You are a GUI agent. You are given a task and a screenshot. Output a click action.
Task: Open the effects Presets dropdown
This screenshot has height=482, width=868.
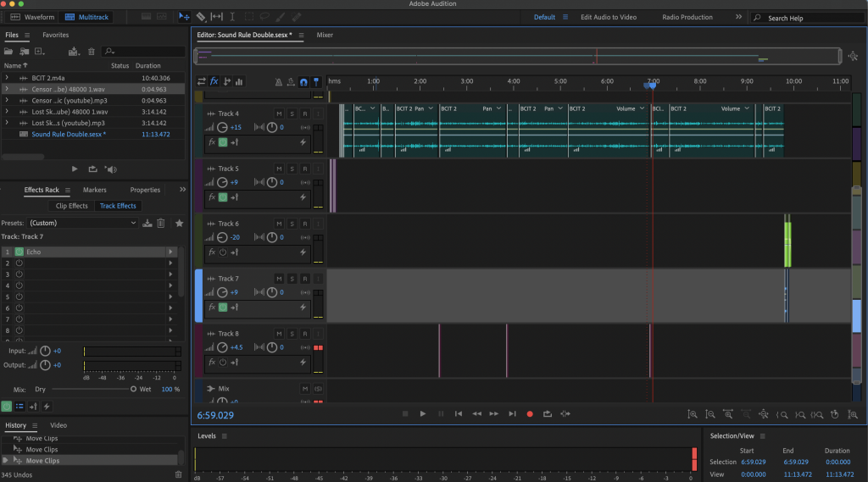(81, 224)
